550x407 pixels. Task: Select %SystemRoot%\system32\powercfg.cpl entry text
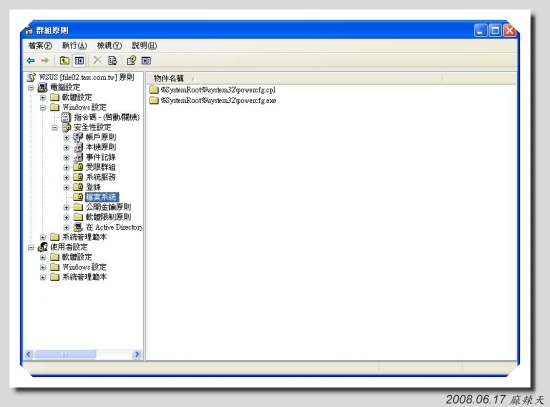[x=218, y=90]
